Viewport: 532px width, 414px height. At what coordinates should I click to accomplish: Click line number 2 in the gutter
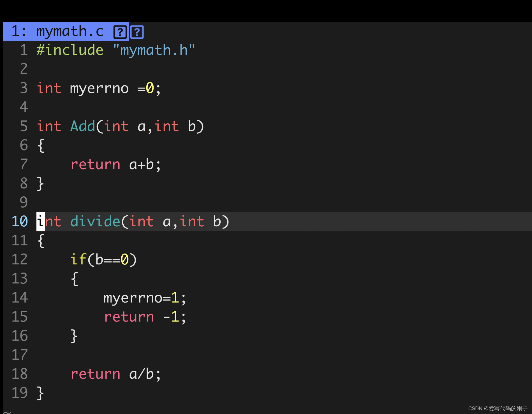[24, 69]
